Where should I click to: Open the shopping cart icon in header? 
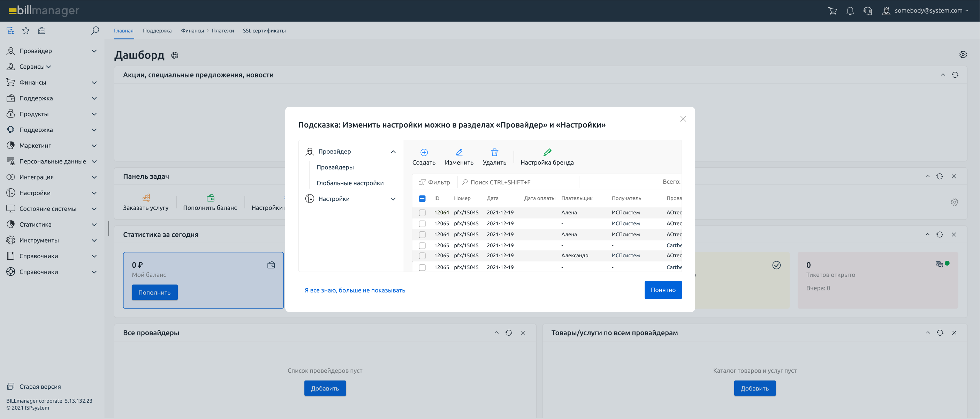(833, 11)
